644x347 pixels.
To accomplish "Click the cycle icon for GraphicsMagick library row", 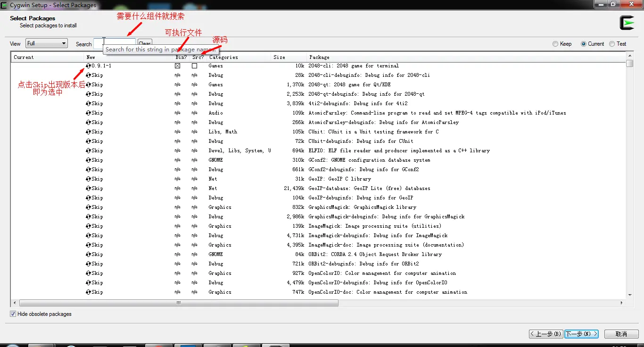I will click(88, 207).
